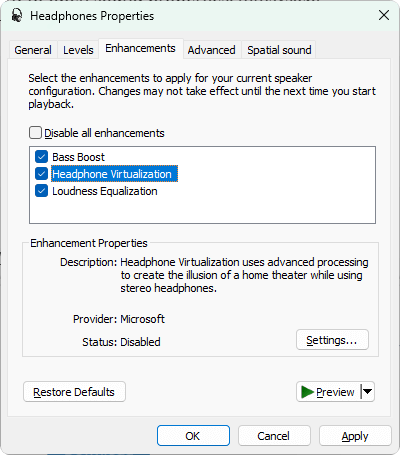
Task: Confirm with the OK button
Action: tap(193, 436)
